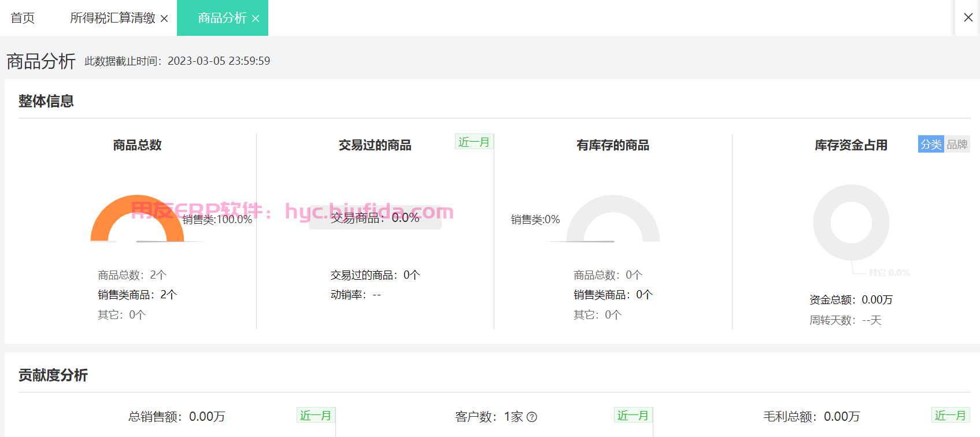Click the data cutoff time 2023-03-05 23:59:59
Screen dimensions: 980x437
pos(219,61)
